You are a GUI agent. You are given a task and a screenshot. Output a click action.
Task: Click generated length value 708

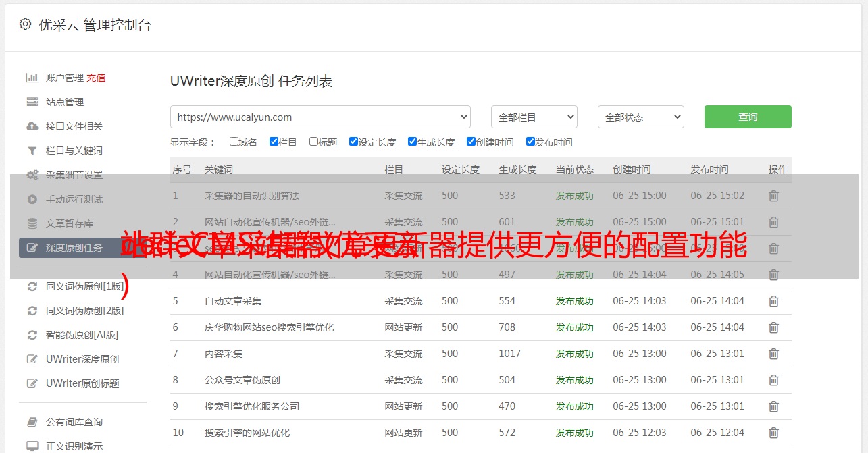point(507,327)
